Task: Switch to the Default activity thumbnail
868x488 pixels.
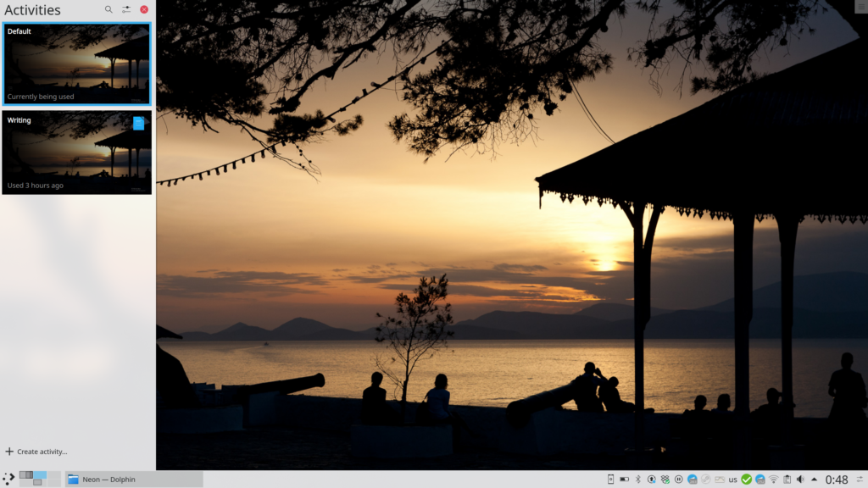Action: 76,64
